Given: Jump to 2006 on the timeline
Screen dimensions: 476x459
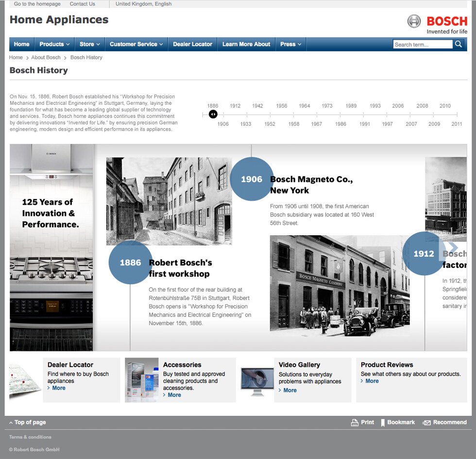Looking at the screenshot, I should 398,106.
